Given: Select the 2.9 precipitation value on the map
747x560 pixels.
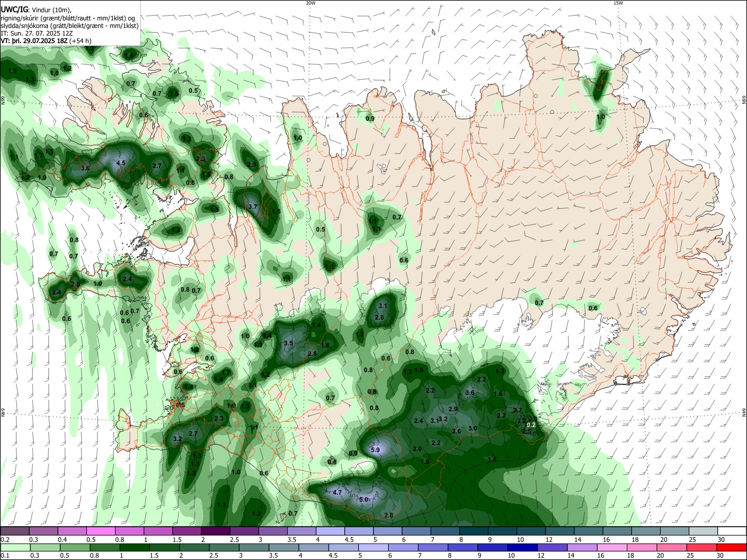Looking at the screenshot, I should click(x=453, y=409).
